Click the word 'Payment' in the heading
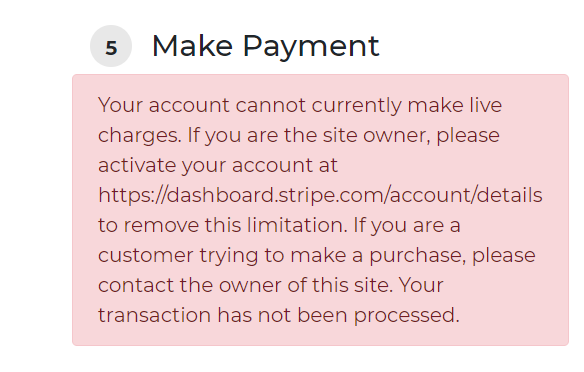584x372 pixels. click(x=311, y=47)
